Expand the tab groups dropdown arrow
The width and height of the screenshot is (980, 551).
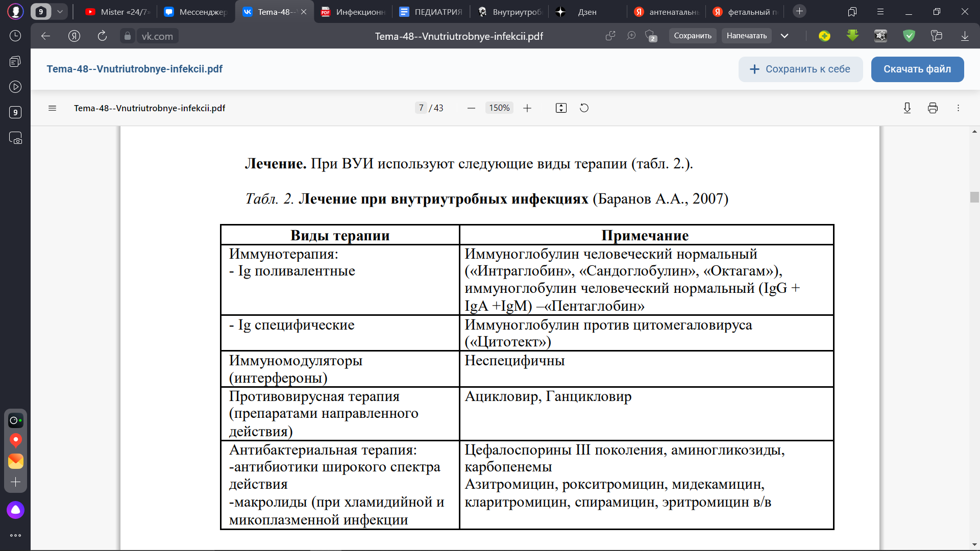(x=60, y=11)
